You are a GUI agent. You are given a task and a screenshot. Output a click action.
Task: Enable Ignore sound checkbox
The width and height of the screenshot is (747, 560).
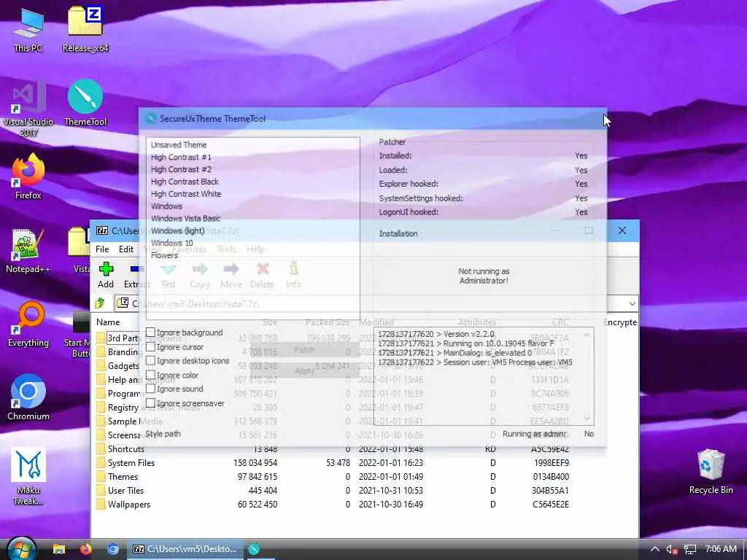150,389
